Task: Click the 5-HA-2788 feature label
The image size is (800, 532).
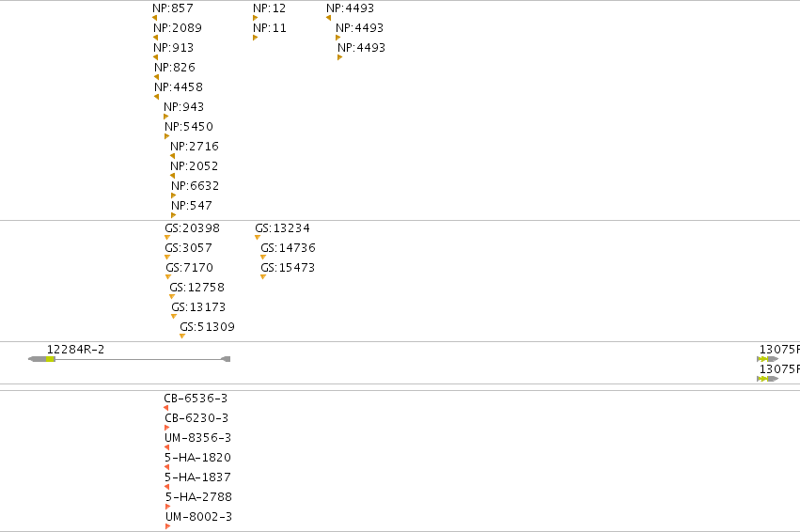Action: 198,497
